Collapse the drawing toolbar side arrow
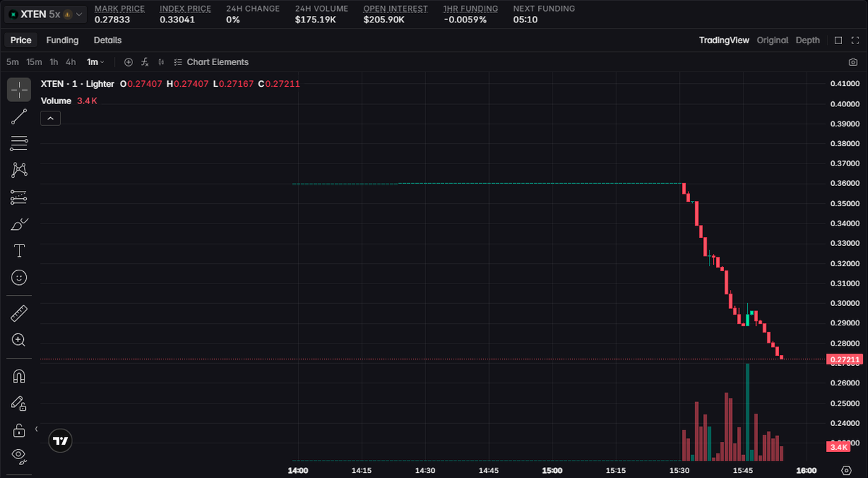This screenshot has height=478, width=868. (36, 430)
